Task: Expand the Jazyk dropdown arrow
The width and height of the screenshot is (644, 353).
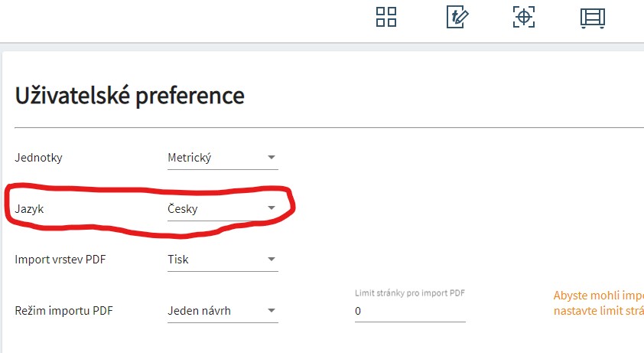Action: tap(271, 208)
